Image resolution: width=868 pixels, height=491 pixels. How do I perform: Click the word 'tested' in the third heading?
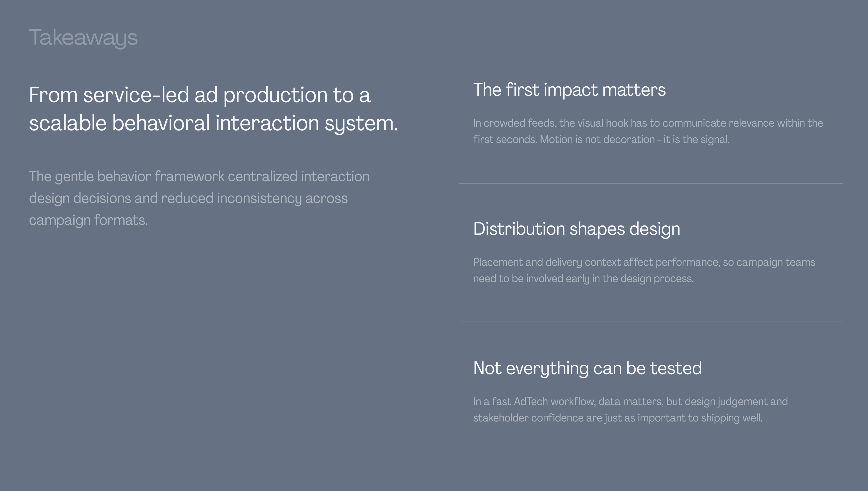pos(676,368)
